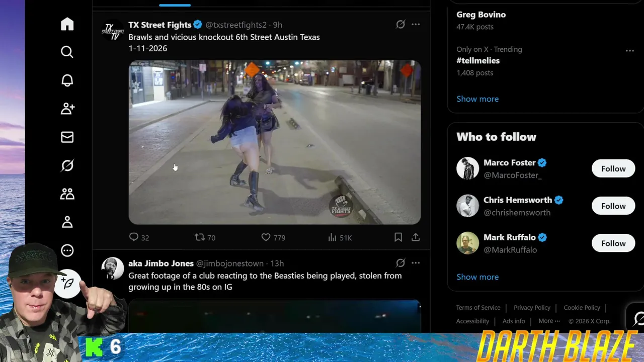Open more options for #tellmelies trend
This screenshot has height=362, width=644.
(x=629, y=50)
